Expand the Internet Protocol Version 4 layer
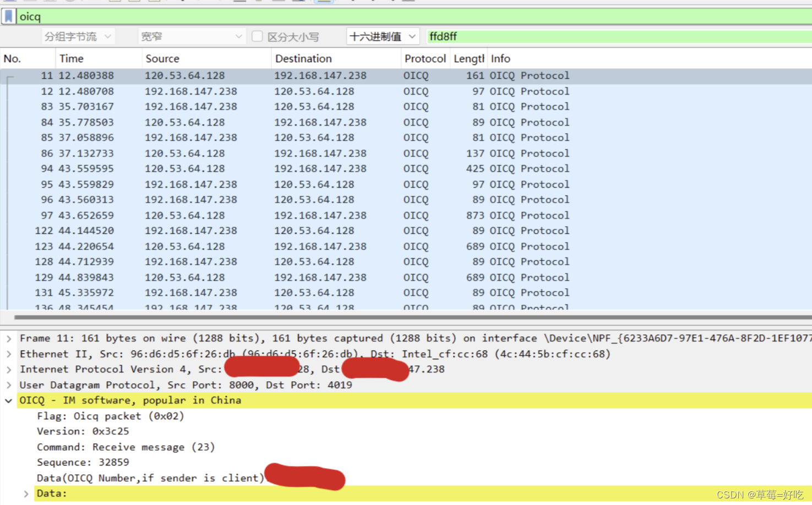This screenshot has width=812, height=505. click(x=8, y=369)
